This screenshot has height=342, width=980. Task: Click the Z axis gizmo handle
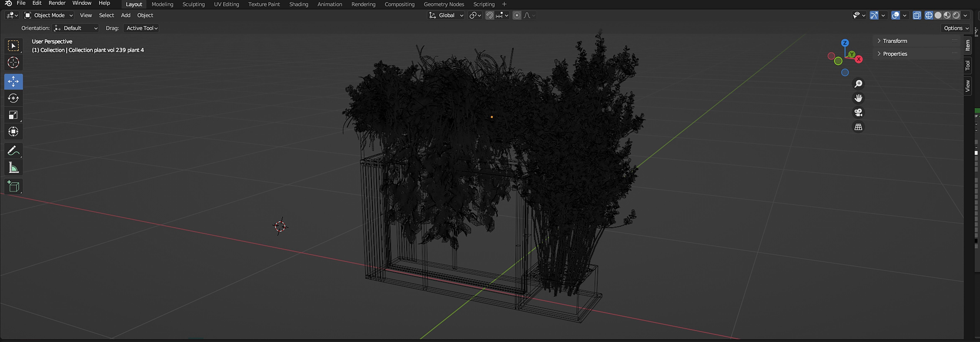tap(845, 43)
